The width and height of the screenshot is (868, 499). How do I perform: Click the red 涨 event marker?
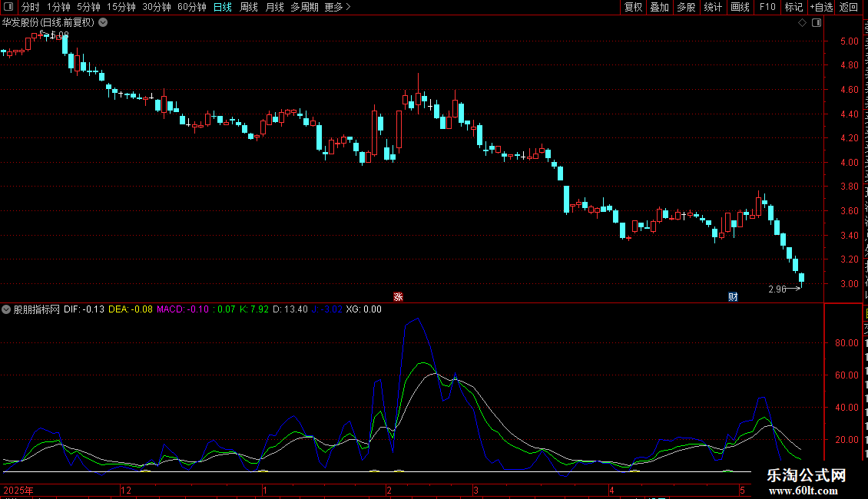coord(398,297)
